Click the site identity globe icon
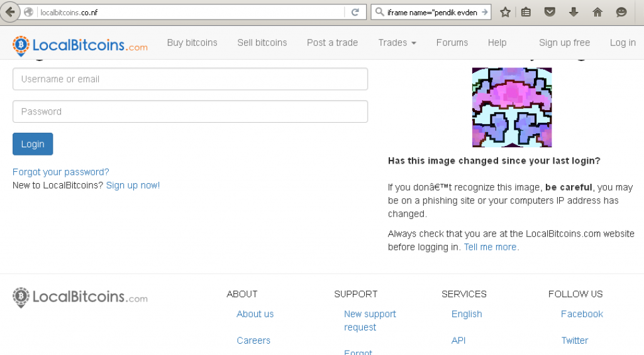This screenshot has width=644, height=355. click(x=28, y=13)
